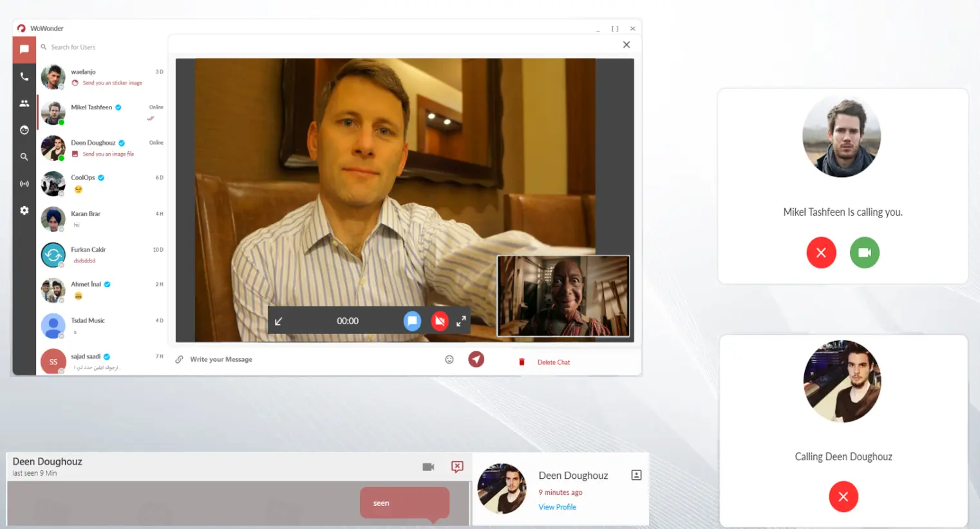Cancel outgoing call to Deen Doughouz

tap(843, 497)
